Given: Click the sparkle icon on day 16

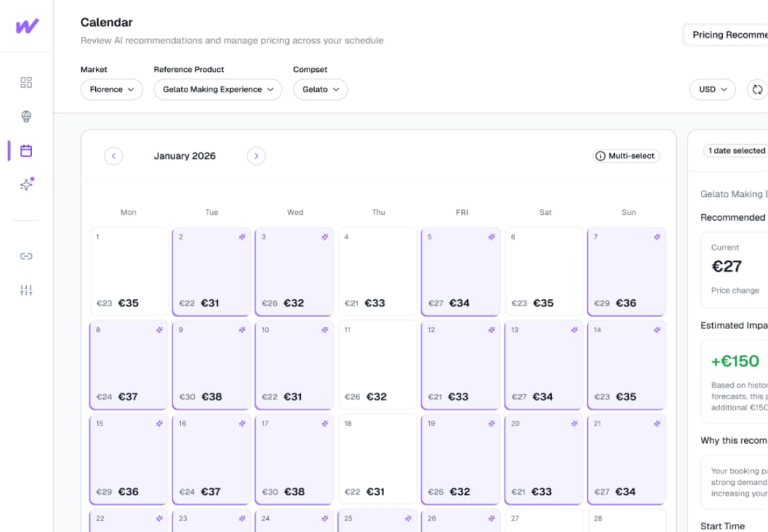Looking at the screenshot, I should pyautogui.click(x=242, y=424).
